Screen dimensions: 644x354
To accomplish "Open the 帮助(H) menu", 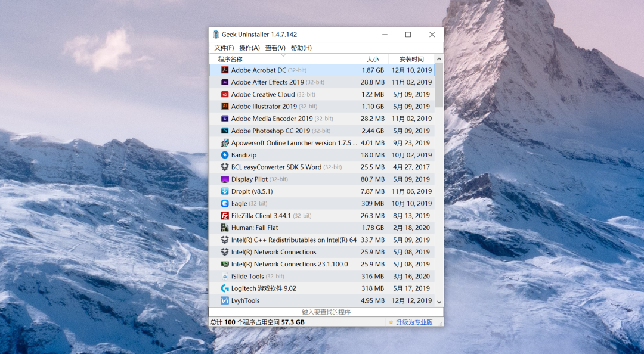I will (x=301, y=48).
